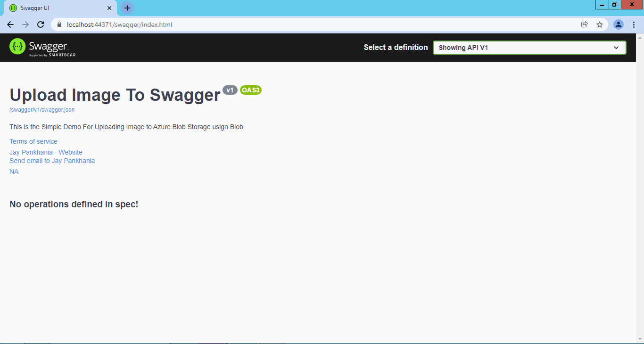Open the NA license link
The height and width of the screenshot is (344, 644).
coord(14,172)
